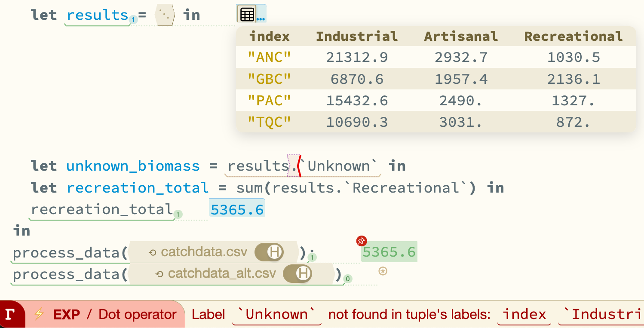Image resolution: width=644 pixels, height=328 pixels.
Task: Select the Industrial column header
Action: pos(357,37)
